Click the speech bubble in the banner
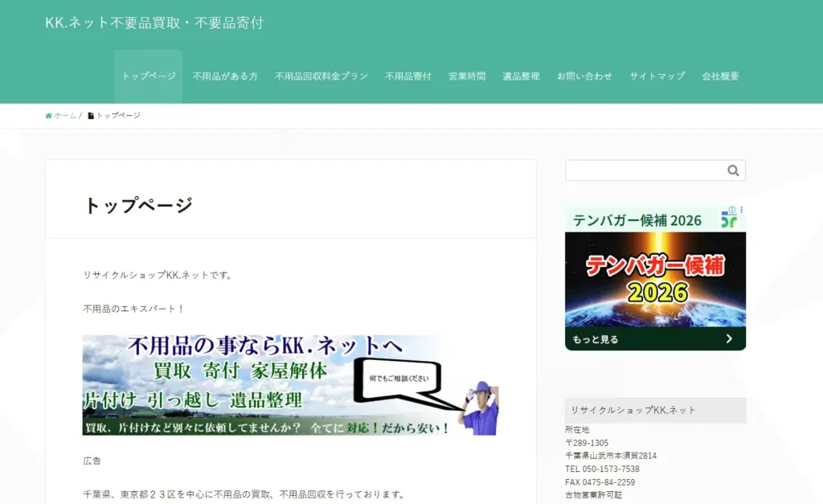The height and width of the screenshot is (504, 823). click(x=399, y=383)
